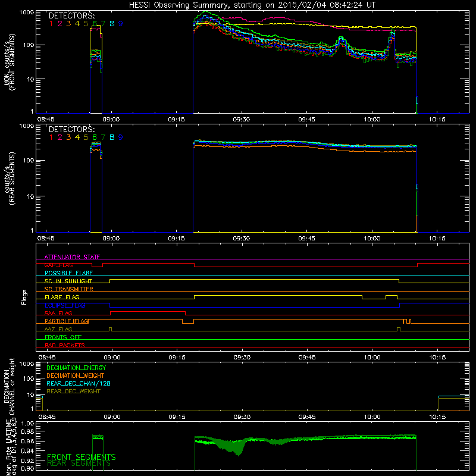This screenshot has width=476, height=476.
Task: Click the ECLIPSE_FLAG label
Action: click(x=65, y=305)
